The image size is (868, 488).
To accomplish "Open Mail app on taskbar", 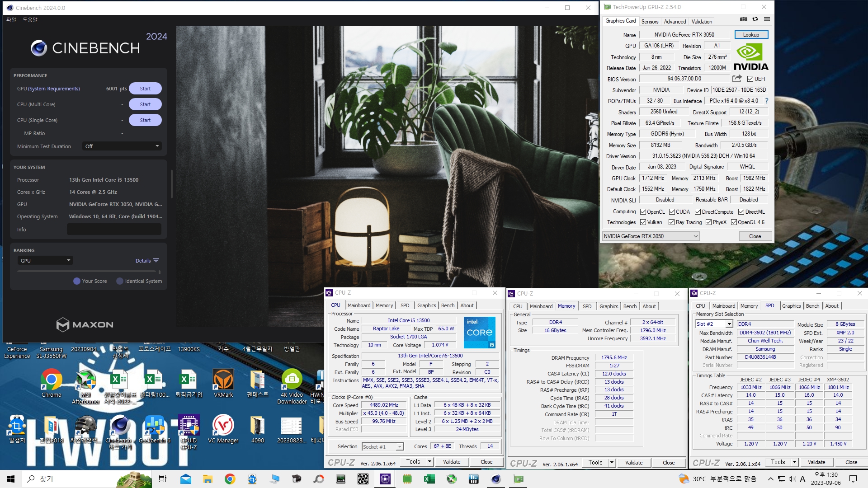I will [185, 479].
